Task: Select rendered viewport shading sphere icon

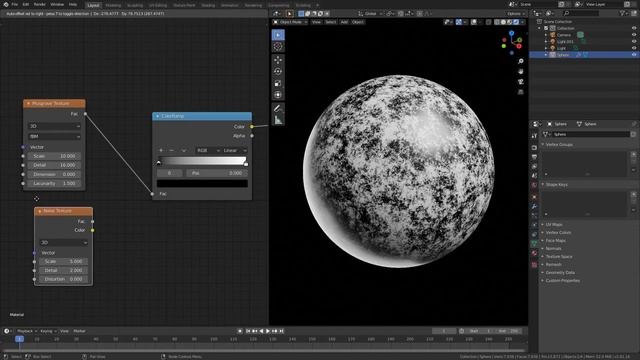Action: pyautogui.click(x=516, y=22)
